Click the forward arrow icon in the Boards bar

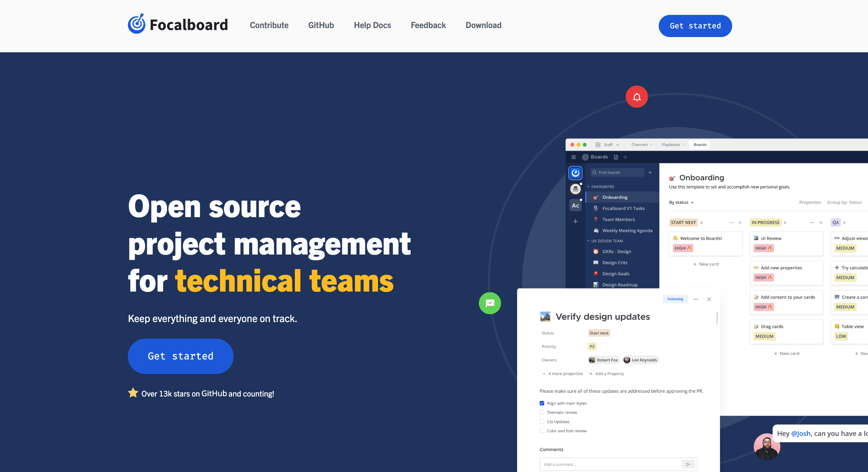coord(625,157)
